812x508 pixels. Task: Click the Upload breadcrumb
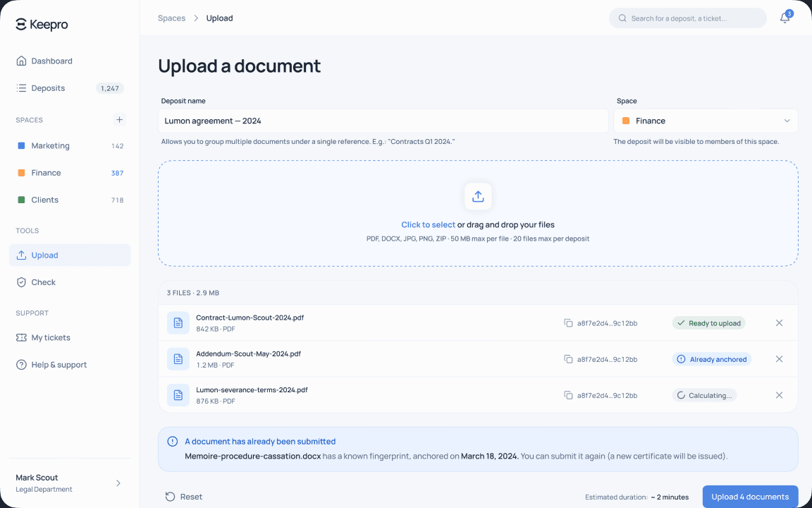(x=220, y=18)
